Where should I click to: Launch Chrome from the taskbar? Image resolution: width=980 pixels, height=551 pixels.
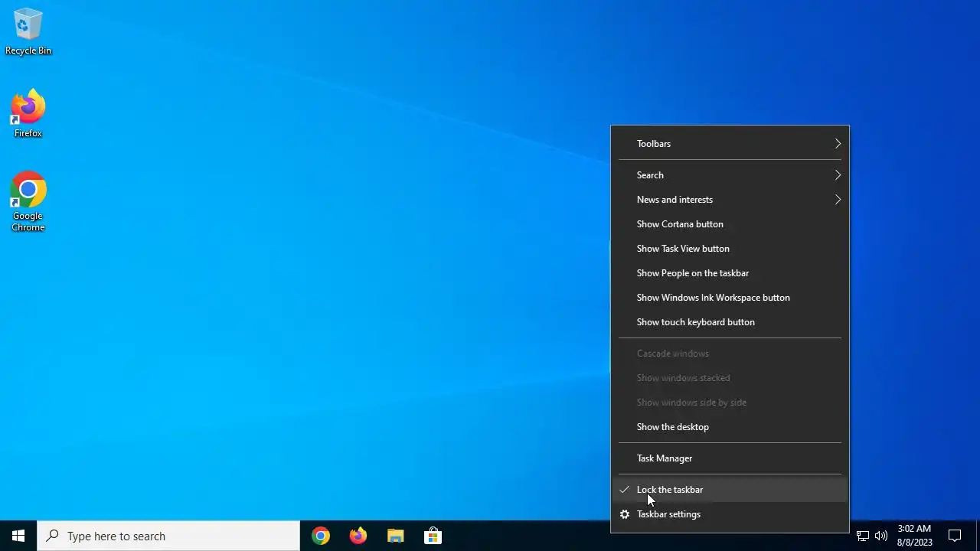(321, 536)
